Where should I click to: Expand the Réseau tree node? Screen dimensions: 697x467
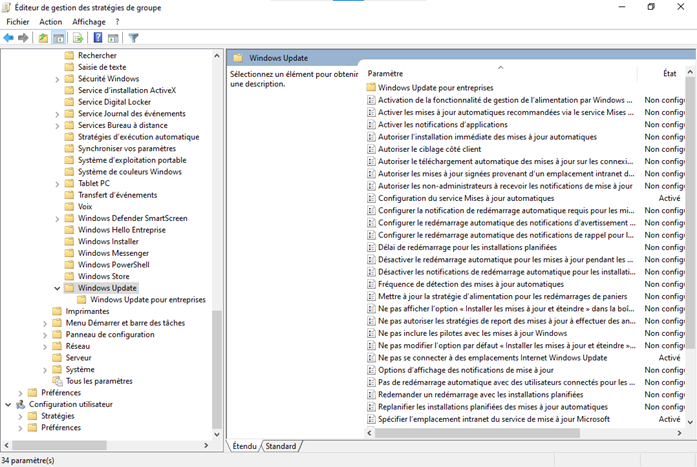(44, 347)
